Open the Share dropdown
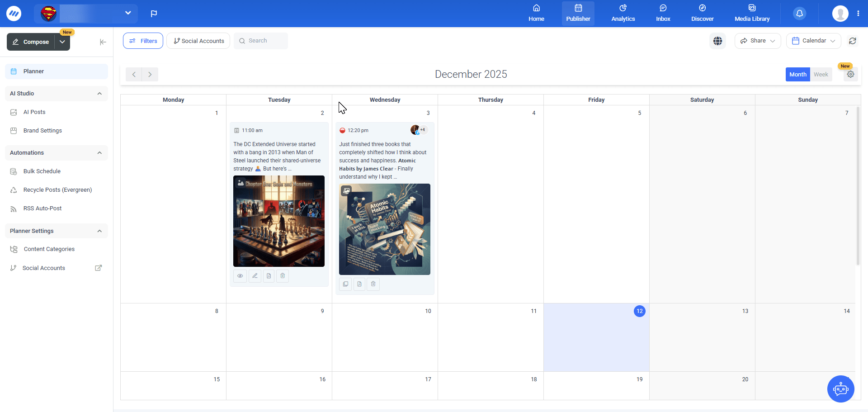868x412 pixels. pyautogui.click(x=757, y=41)
